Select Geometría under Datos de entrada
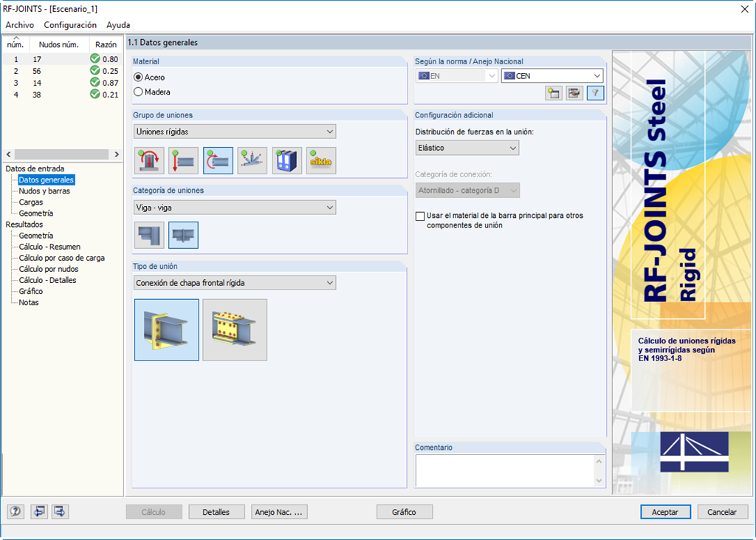756x540 pixels. point(36,213)
